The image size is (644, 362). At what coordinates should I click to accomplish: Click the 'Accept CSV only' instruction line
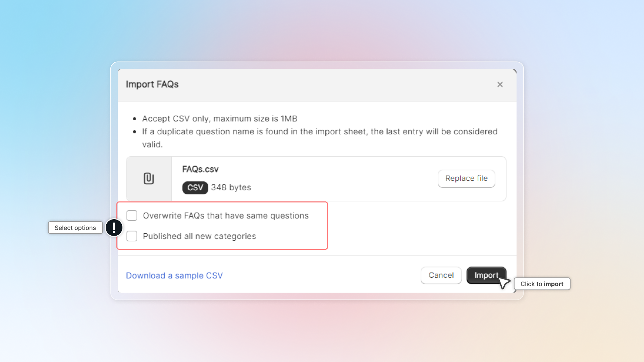coord(219,119)
